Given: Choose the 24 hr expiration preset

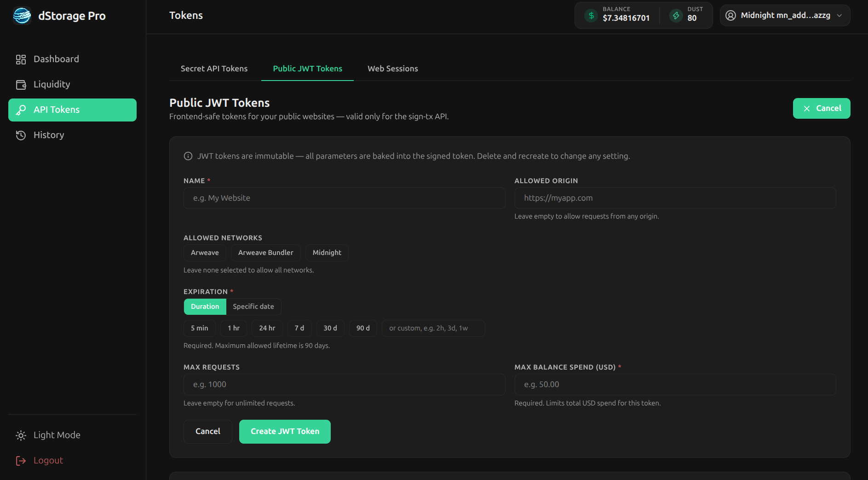Looking at the screenshot, I should point(267,328).
